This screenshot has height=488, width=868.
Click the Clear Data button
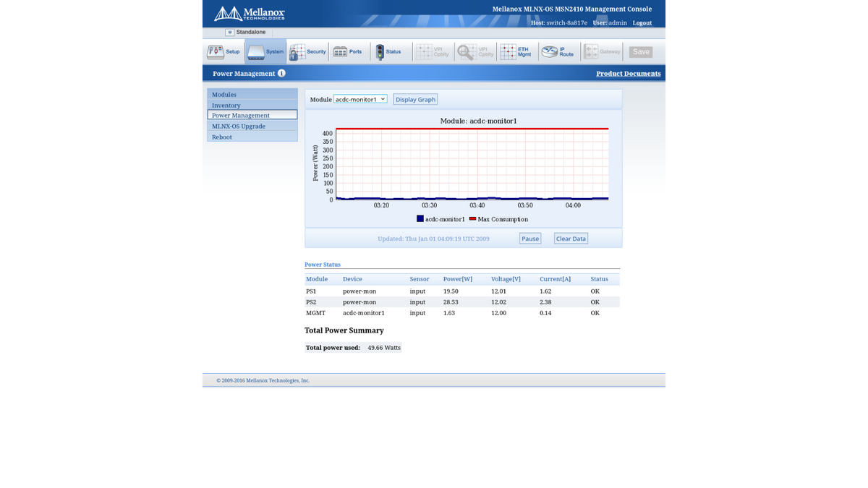click(571, 239)
